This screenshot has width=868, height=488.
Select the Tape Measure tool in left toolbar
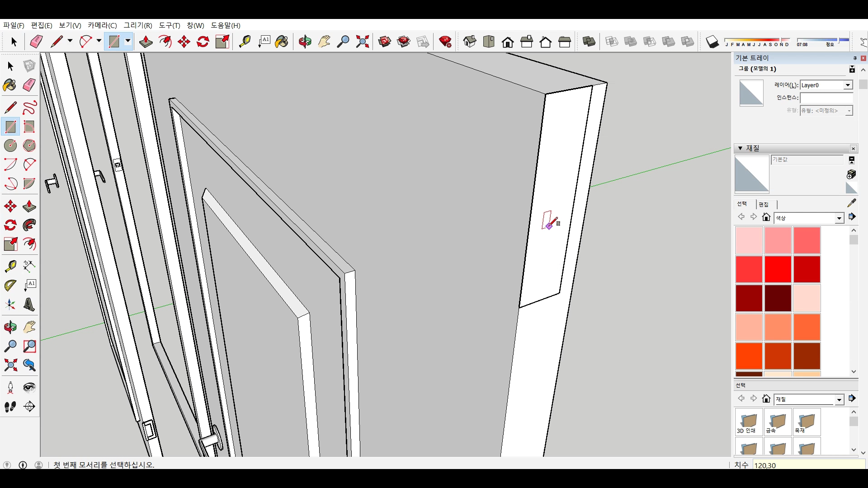(10, 266)
